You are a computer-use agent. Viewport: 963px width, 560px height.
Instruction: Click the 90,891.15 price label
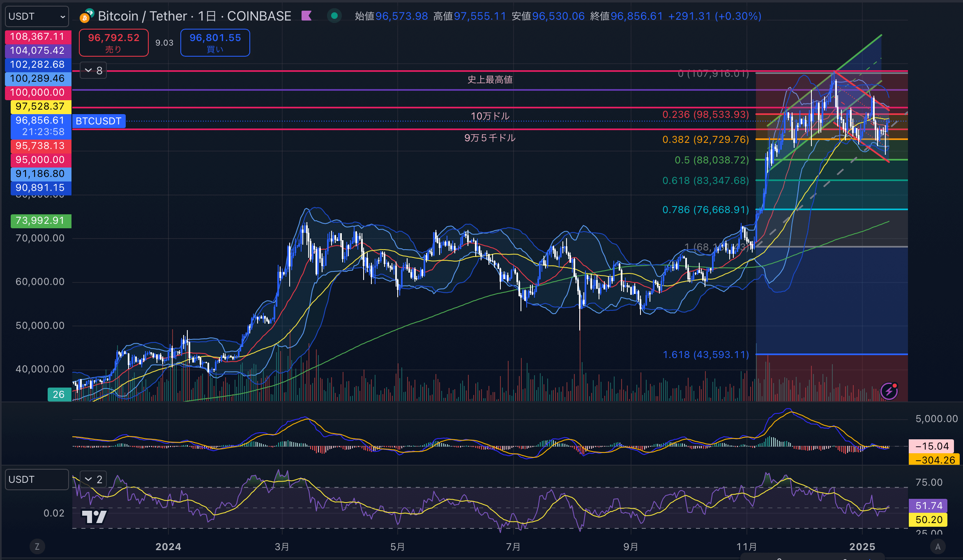pos(40,188)
